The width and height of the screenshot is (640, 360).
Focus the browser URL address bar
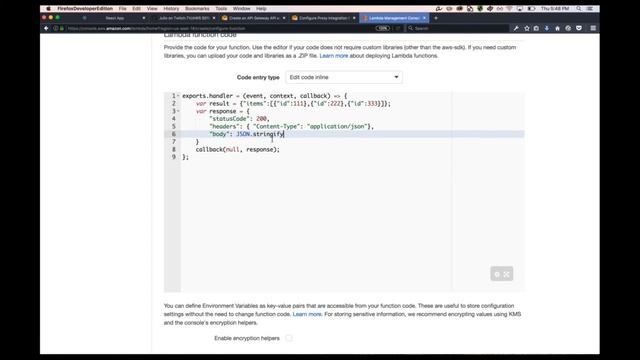220,28
